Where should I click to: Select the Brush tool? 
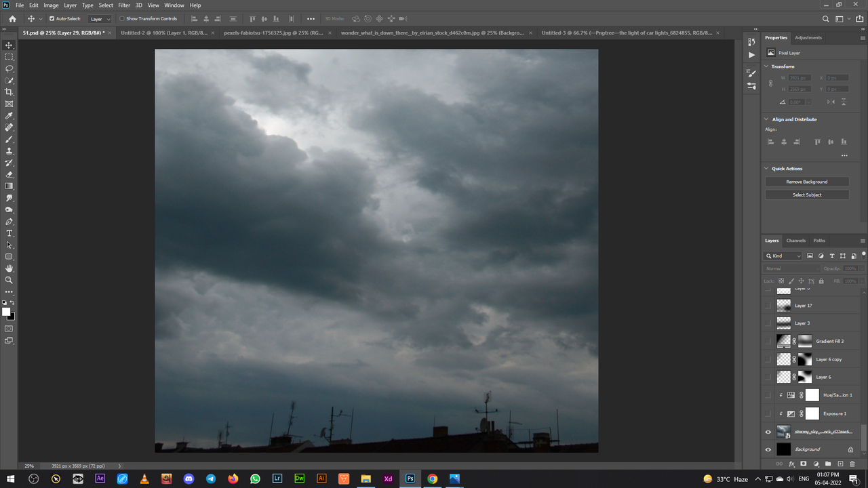pos(9,139)
